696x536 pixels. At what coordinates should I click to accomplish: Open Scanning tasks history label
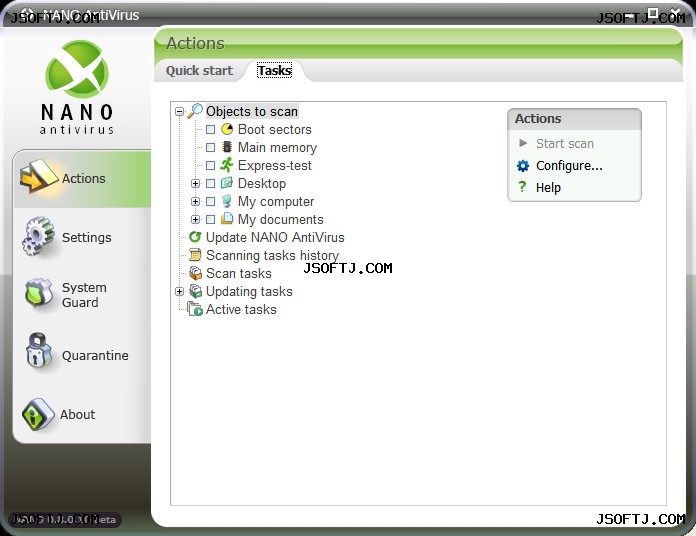(x=273, y=256)
